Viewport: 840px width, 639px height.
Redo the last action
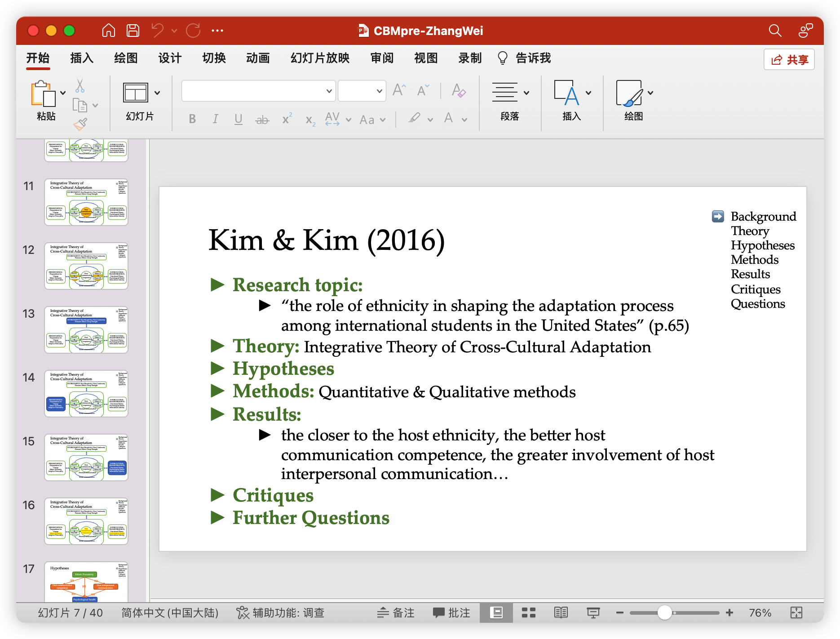(193, 31)
